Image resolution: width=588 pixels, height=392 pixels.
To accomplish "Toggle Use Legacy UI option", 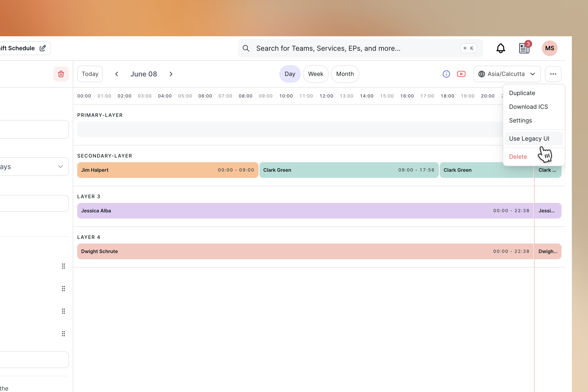I will click(529, 138).
